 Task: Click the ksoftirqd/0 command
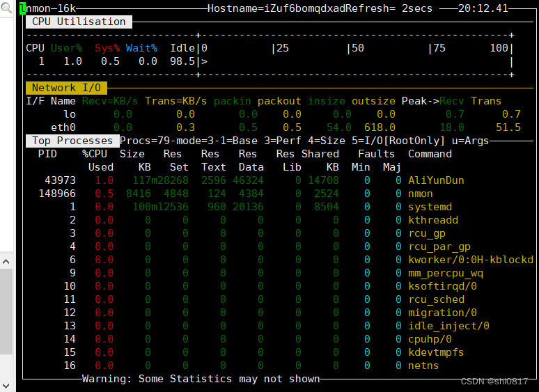pyautogui.click(x=442, y=286)
